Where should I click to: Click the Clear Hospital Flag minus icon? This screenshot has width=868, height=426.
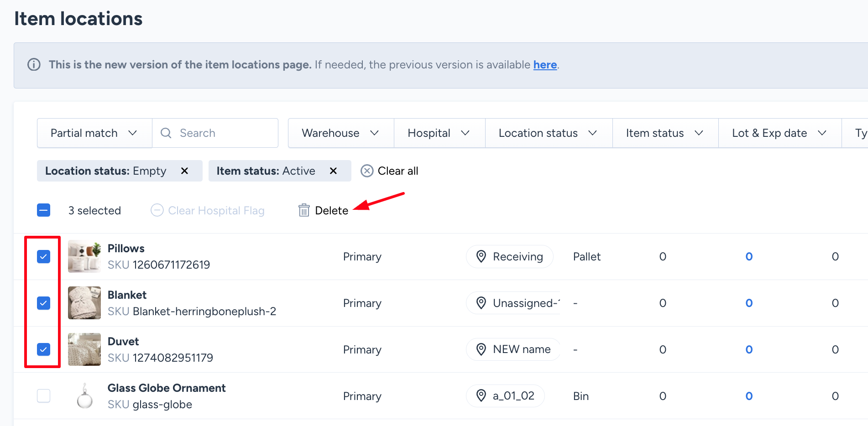(157, 210)
